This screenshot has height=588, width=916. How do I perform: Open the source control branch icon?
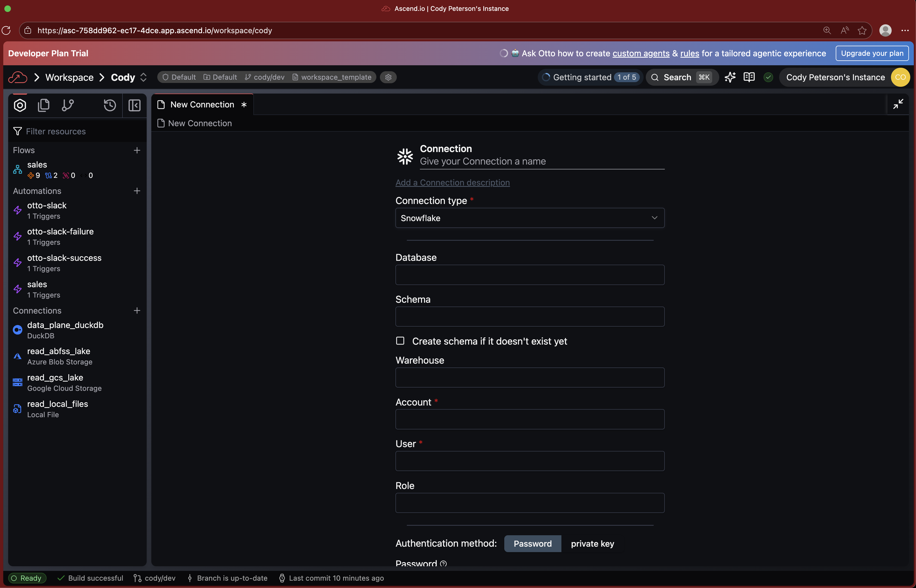[x=67, y=105]
